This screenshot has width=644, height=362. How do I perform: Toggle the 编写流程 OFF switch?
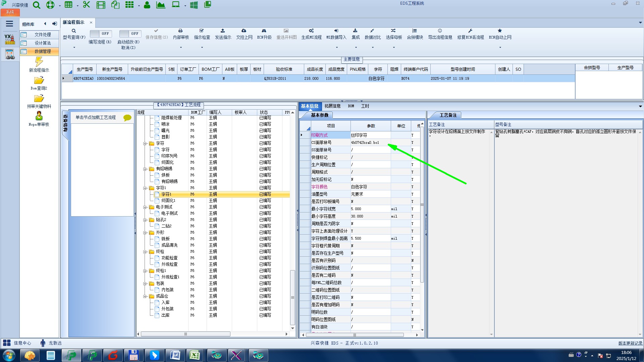101,34
